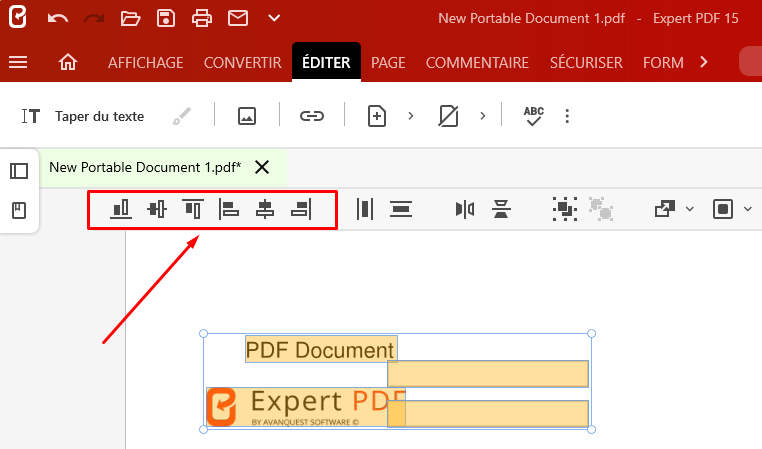
Task: Click the top-right selection handle
Action: (591, 333)
